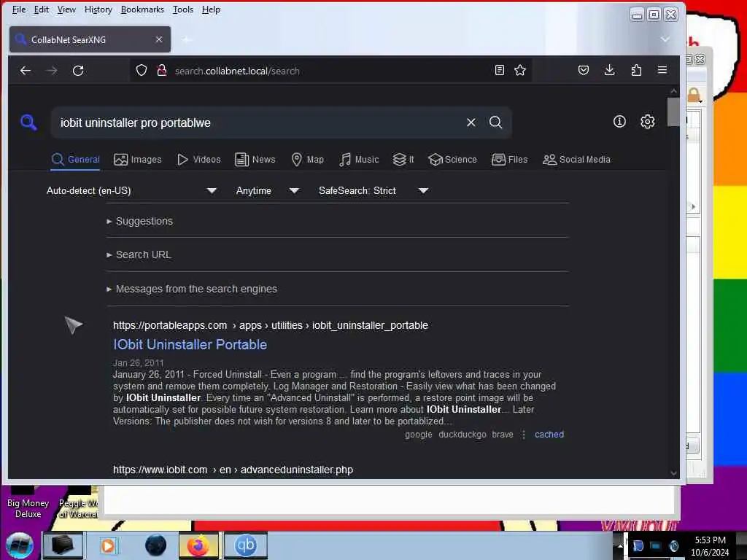The width and height of the screenshot is (747, 560).
Task: Open the View menu
Action: tap(66, 9)
